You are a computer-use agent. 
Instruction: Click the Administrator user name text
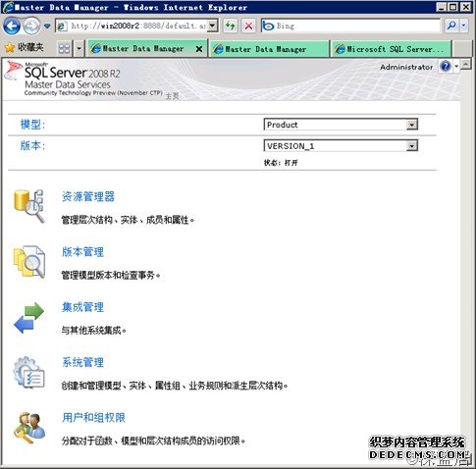pyautogui.click(x=406, y=67)
